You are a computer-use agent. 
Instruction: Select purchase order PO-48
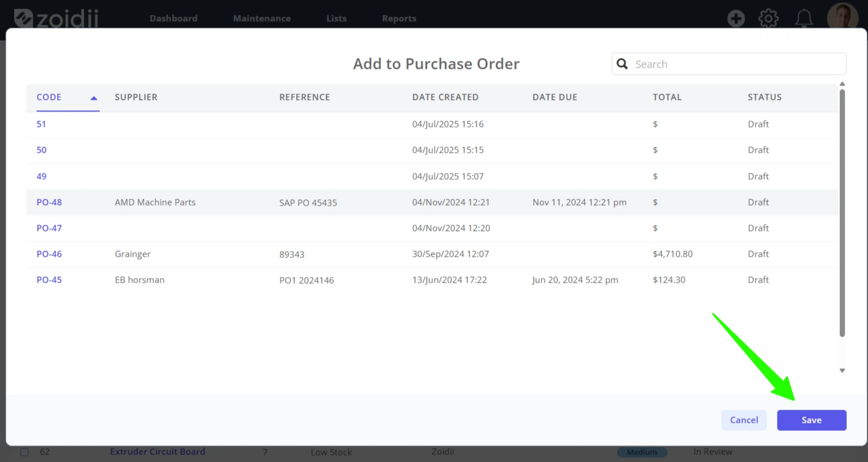(49, 202)
